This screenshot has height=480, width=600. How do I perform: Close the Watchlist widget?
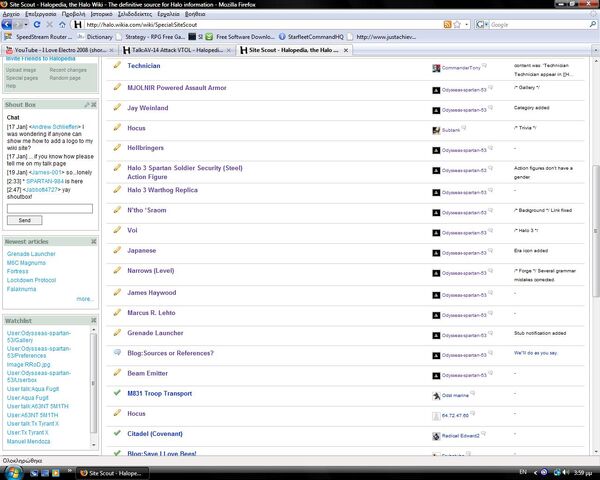point(94,320)
